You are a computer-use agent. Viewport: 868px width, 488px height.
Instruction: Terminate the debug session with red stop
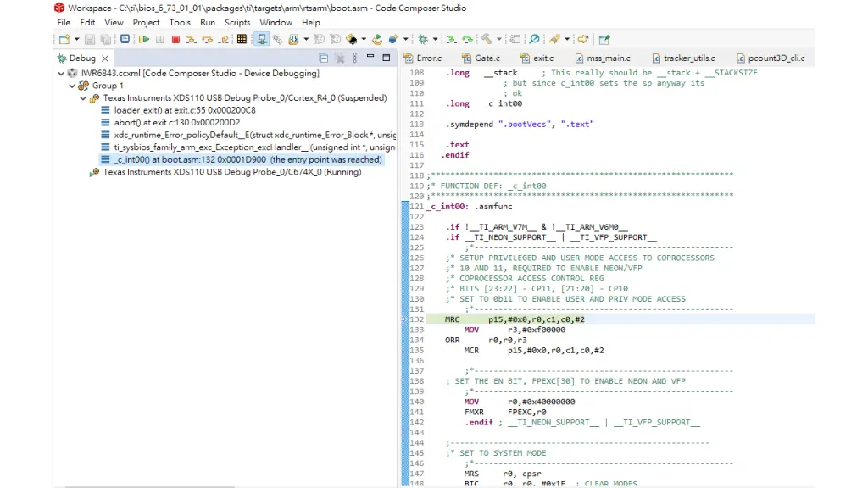click(x=175, y=39)
